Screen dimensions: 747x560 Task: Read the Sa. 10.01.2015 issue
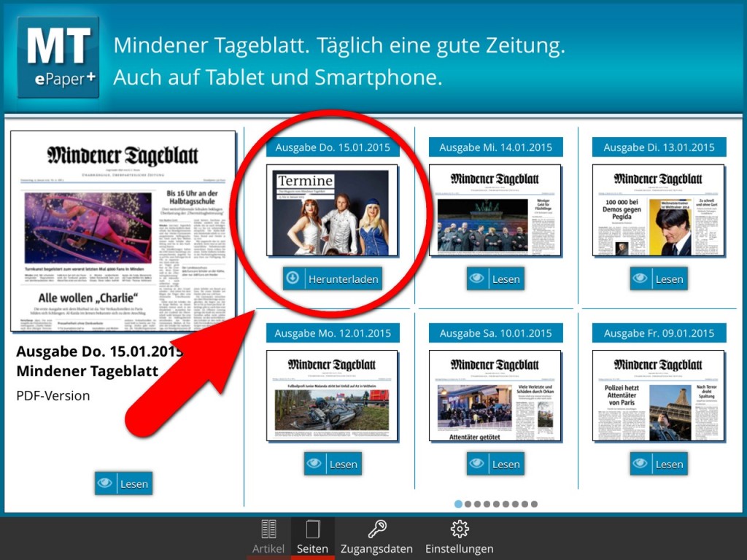coord(495,464)
